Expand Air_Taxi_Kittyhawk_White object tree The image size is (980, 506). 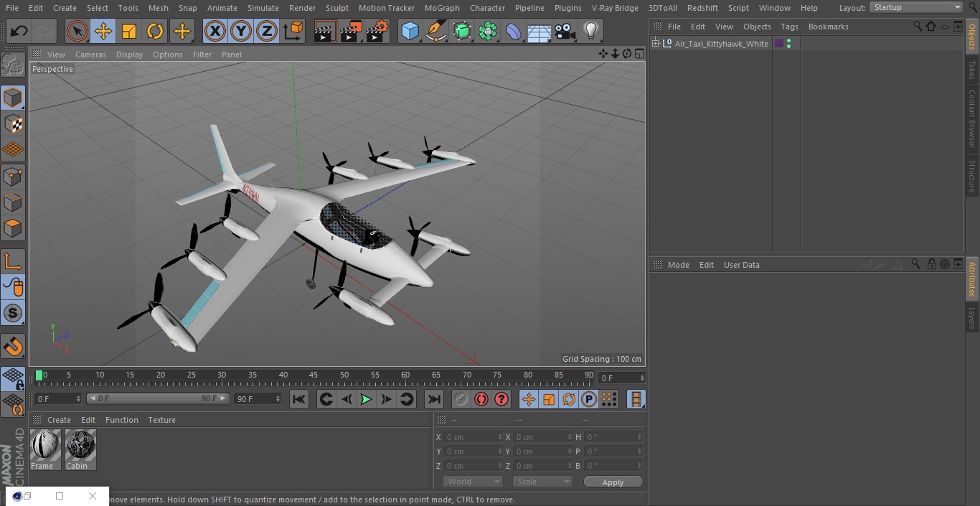tap(655, 44)
